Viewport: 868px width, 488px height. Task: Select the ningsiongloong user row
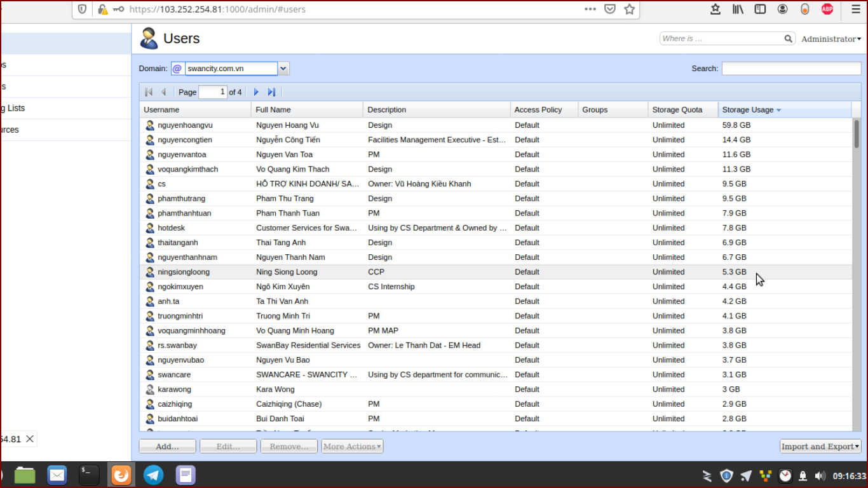[x=496, y=272]
